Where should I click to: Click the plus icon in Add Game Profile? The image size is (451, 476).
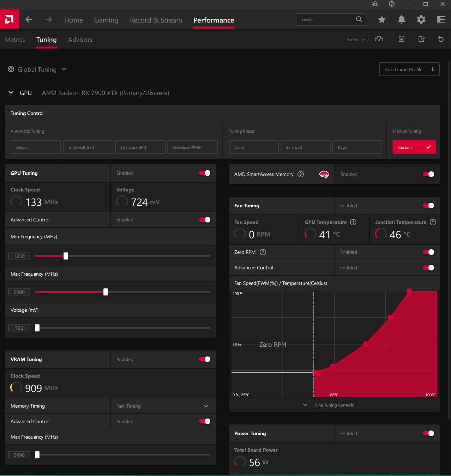pos(433,69)
